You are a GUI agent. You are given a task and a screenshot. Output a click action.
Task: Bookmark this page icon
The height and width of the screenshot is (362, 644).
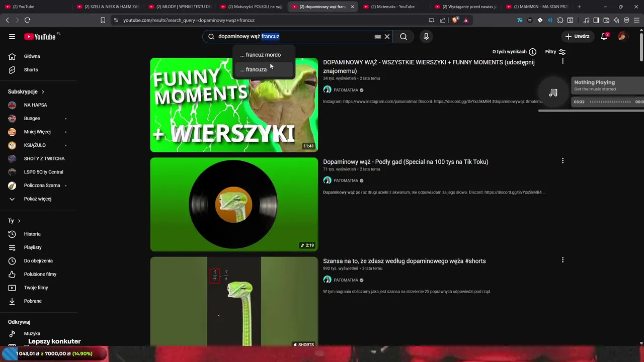pos(103,20)
